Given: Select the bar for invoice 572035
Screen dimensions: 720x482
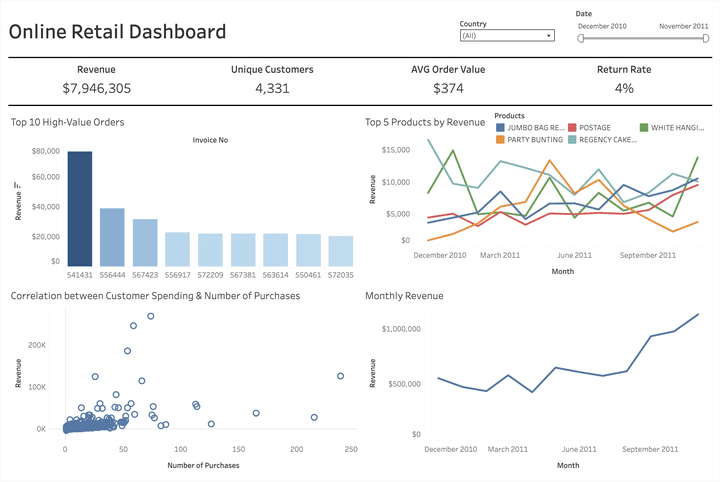Looking at the screenshot, I should 341,251.
